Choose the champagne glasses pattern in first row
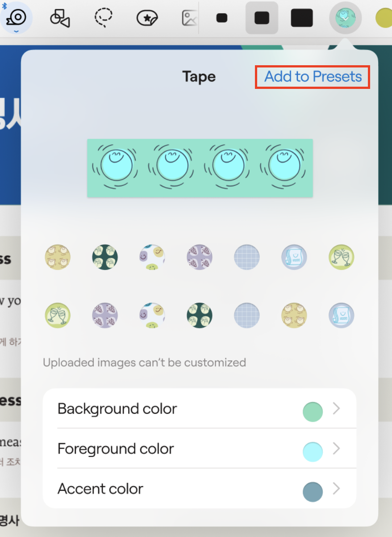This screenshot has width=392, height=537. point(341,257)
